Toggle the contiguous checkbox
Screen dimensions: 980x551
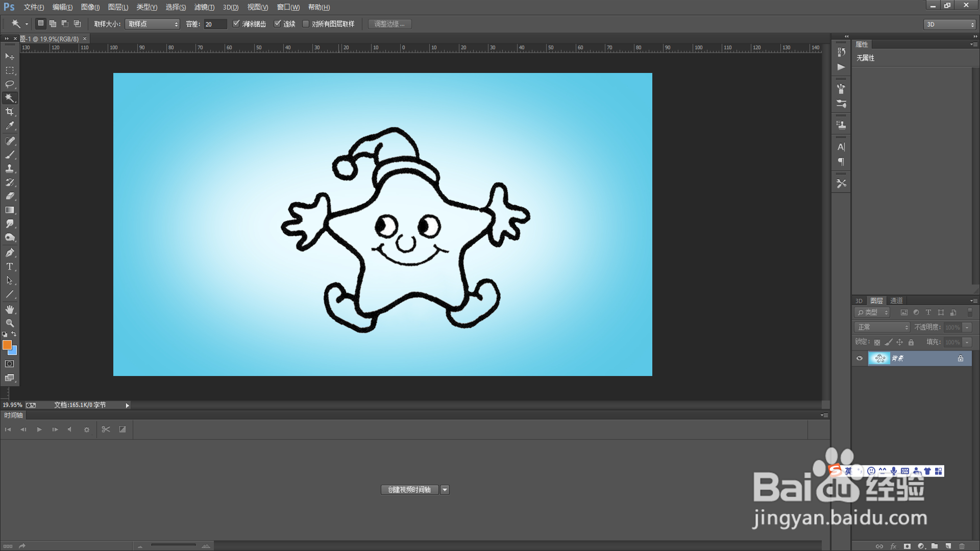pyautogui.click(x=277, y=23)
